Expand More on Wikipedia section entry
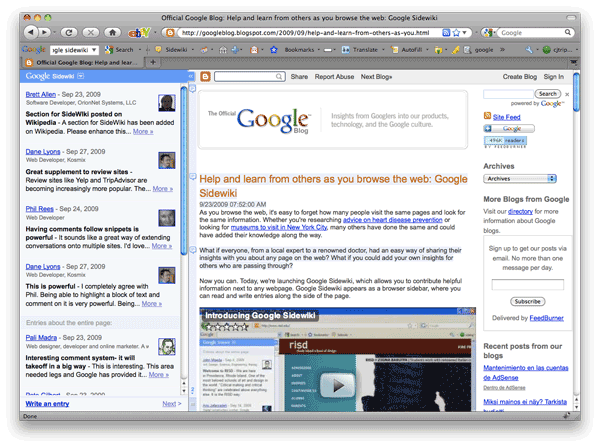Image resolution: width=600 pixels, height=444 pixels. point(143,131)
